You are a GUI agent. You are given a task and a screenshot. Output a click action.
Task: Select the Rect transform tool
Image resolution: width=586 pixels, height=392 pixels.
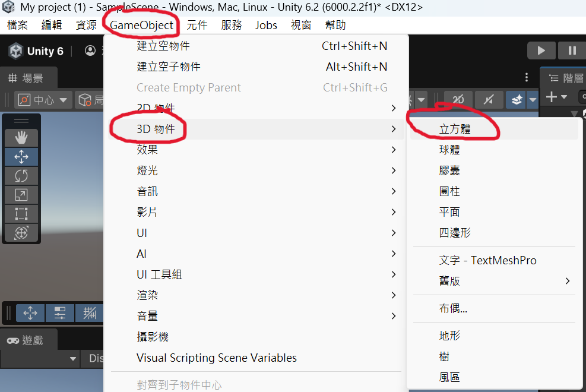(21, 214)
